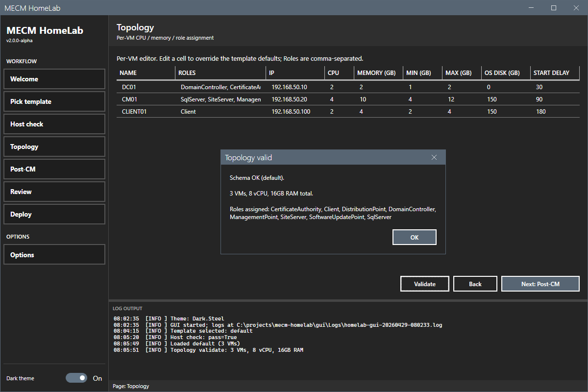Select the DC01 name cell

pos(146,87)
